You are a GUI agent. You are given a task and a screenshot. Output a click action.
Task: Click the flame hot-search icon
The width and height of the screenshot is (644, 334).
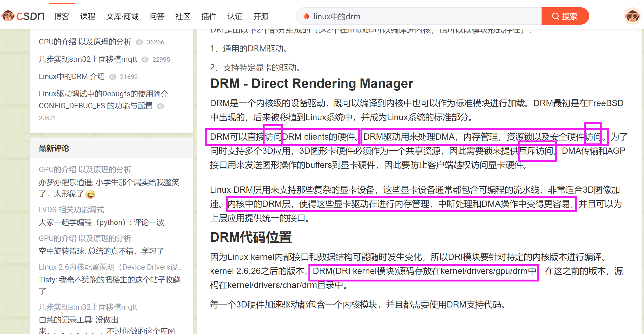pyautogui.click(x=307, y=16)
